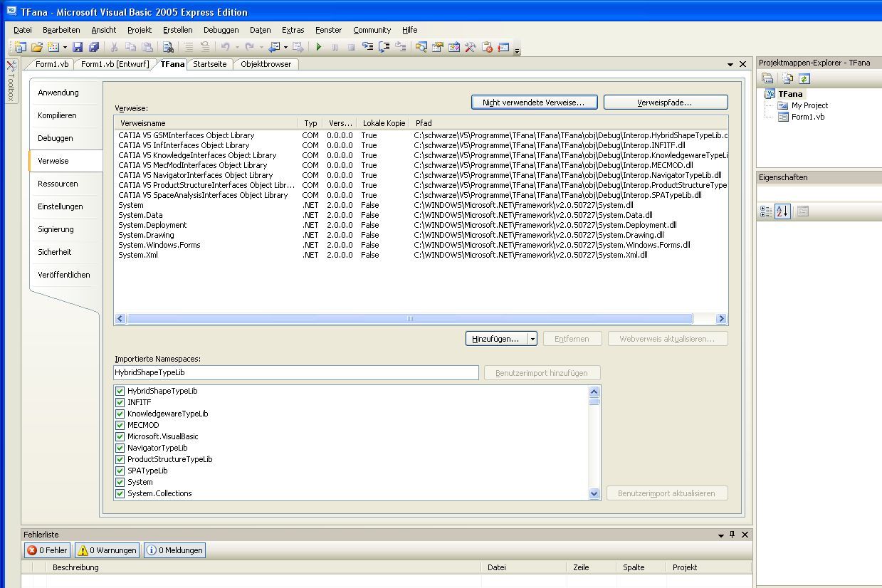Open Solution Explorer from the toolbar icon
This screenshot has height=588, width=882.
point(421,48)
